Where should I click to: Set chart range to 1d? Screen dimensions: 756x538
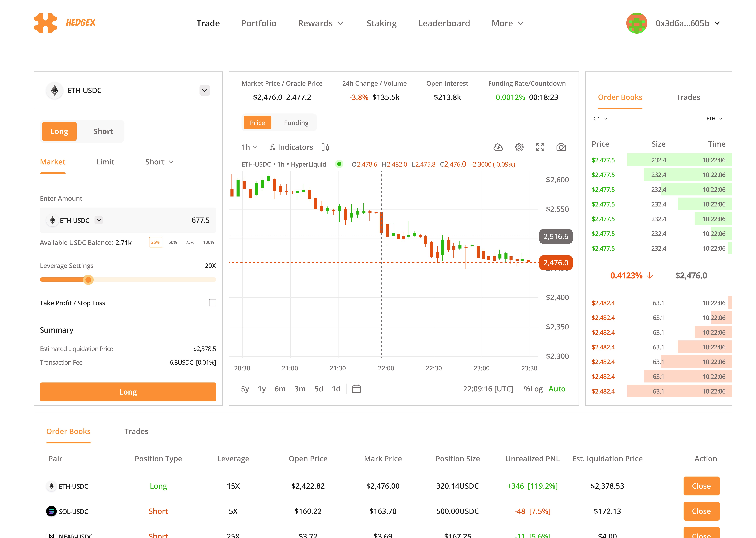[336, 389]
